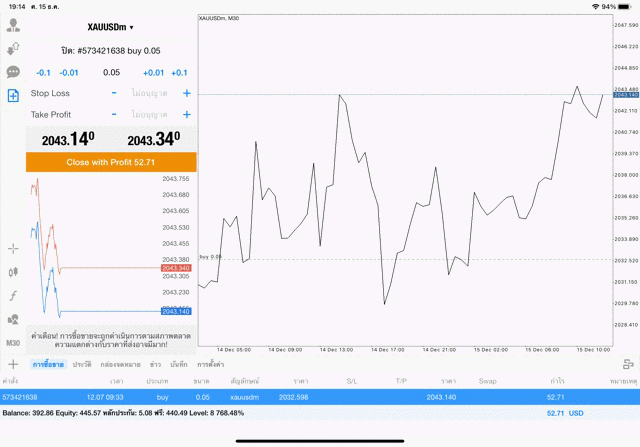
Task: Enable the crosshair tool
Action: point(13,247)
